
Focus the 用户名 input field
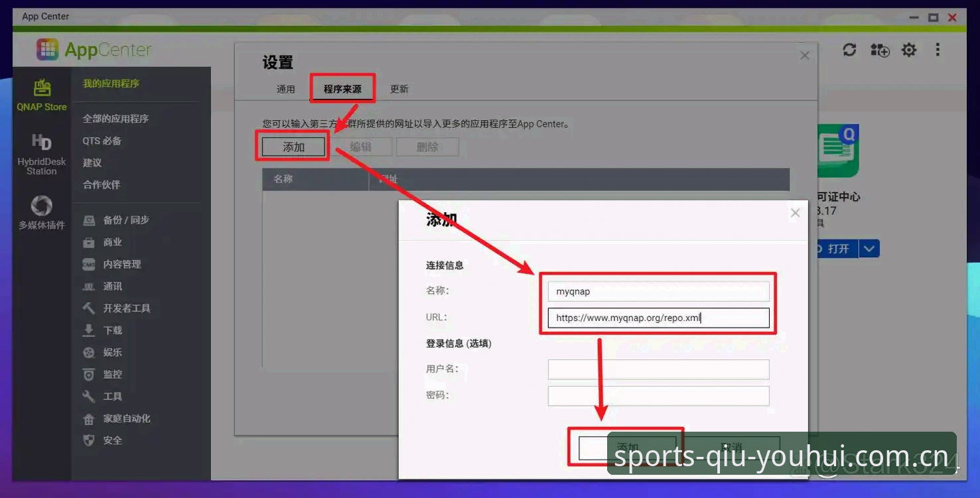point(658,369)
